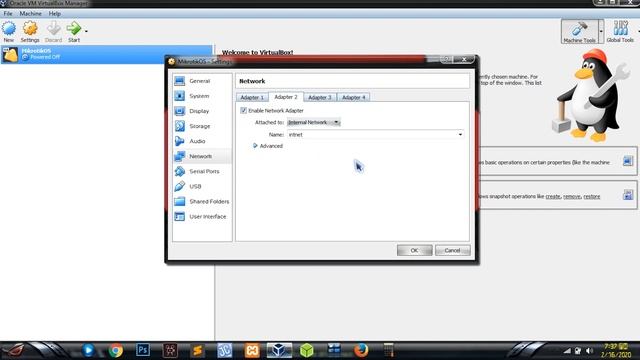Click the 'create' snapshot link
This screenshot has width=640, height=360.
tap(553, 197)
